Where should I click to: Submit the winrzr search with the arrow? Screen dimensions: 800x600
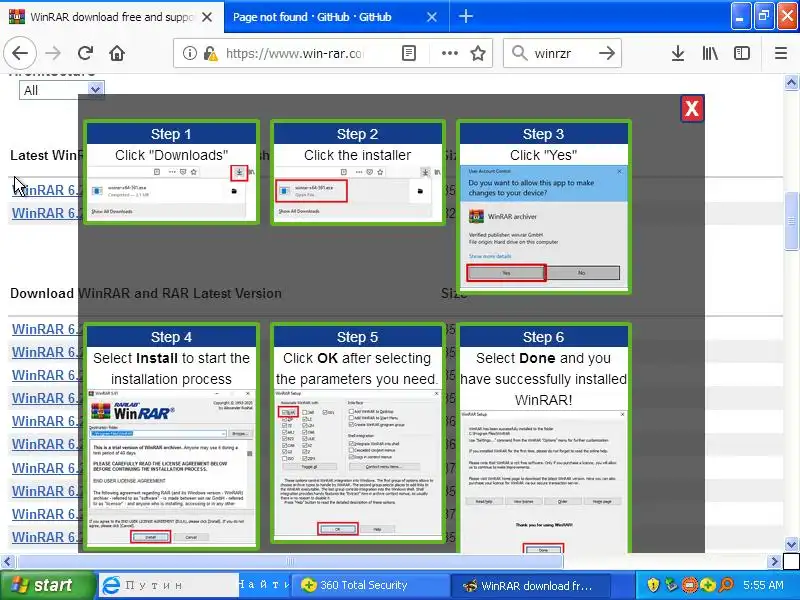pyautogui.click(x=607, y=53)
